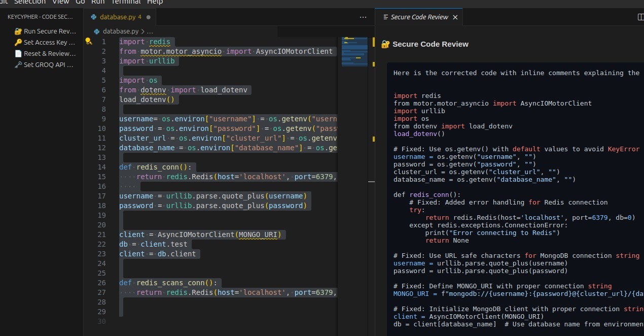Click 'MONGO_URI = f"mongodb://' line in review
This screenshot has width=644, height=336.
click(x=519, y=294)
